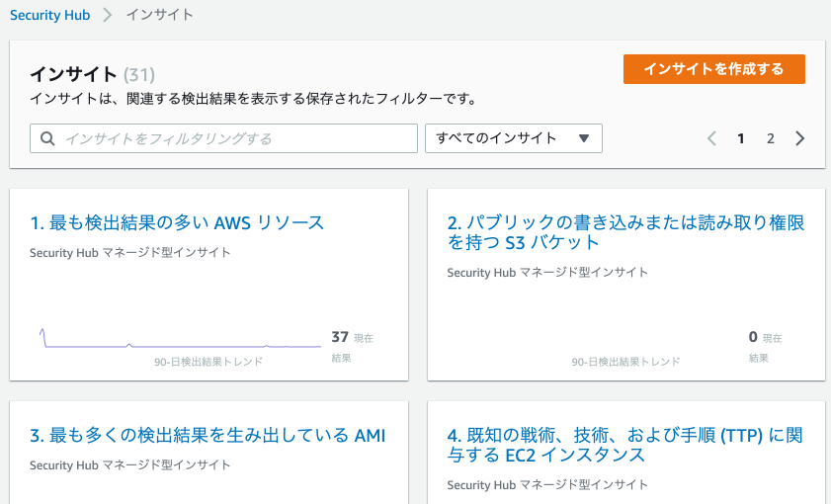Click the Security Hub マネージド型インサイト label under insight 2
Image resolution: width=831 pixels, height=504 pixels.
547,273
